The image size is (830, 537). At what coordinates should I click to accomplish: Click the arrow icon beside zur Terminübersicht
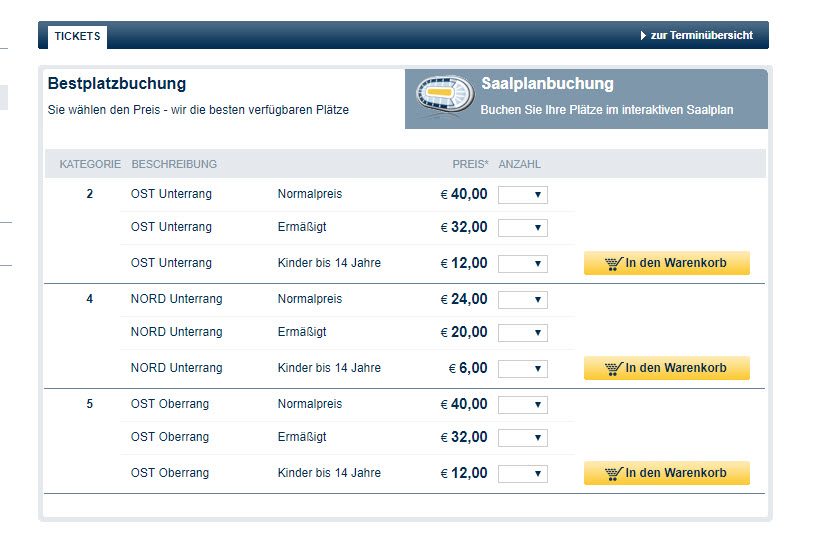[x=643, y=35]
